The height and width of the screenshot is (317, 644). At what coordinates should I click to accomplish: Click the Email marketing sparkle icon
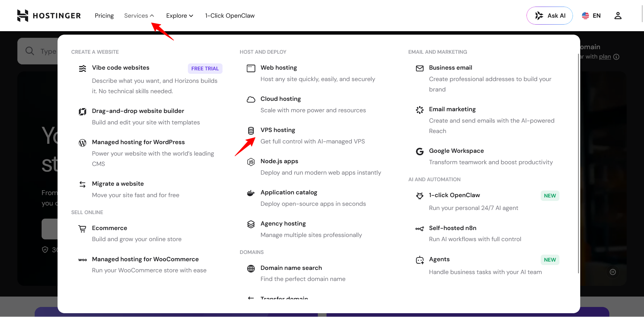point(420,110)
